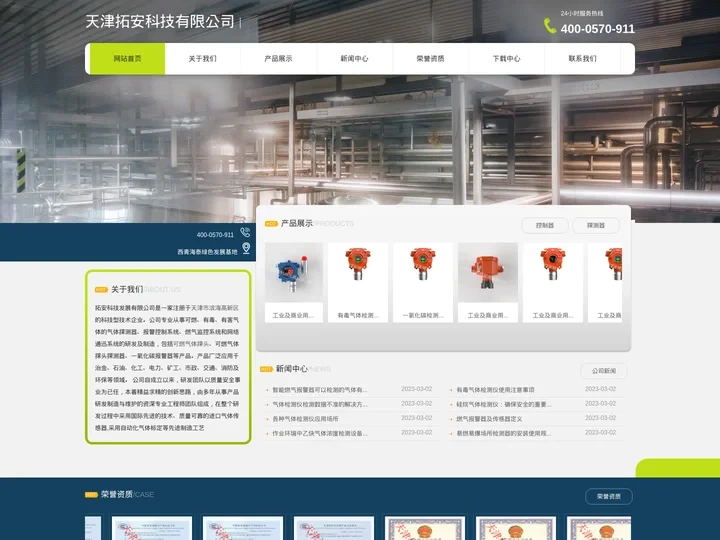Image resolution: width=720 pixels, height=540 pixels.
Task: Click the yellow tag icon beside 新闻中心 heading
Action: [266, 369]
